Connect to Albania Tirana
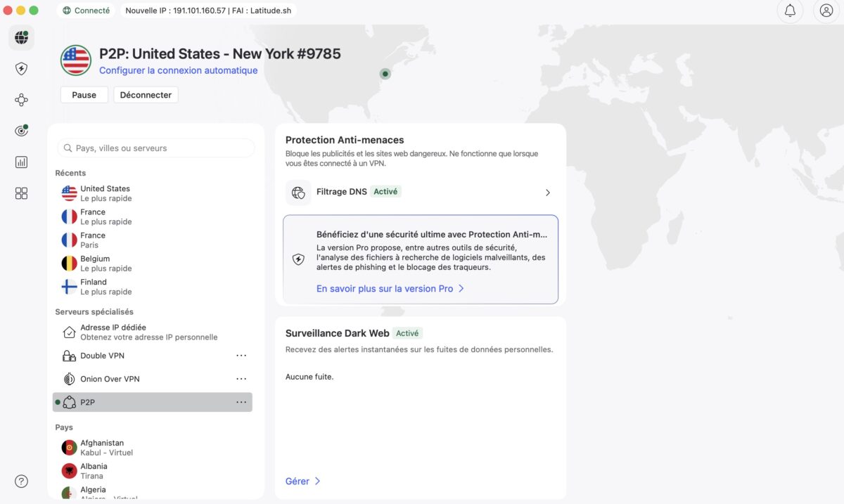 click(153, 471)
